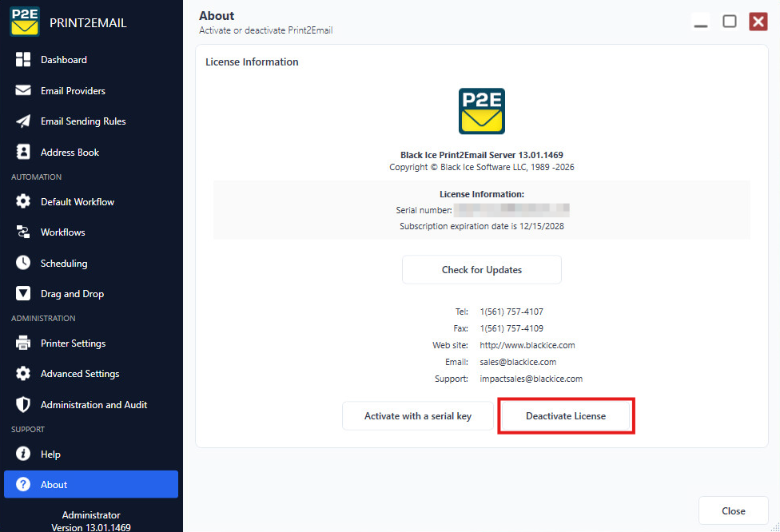The width and height of the screenshot is (780, 532).
Task: Open the Address Book section
Action: pyautogui.click(x=91, y=152)
